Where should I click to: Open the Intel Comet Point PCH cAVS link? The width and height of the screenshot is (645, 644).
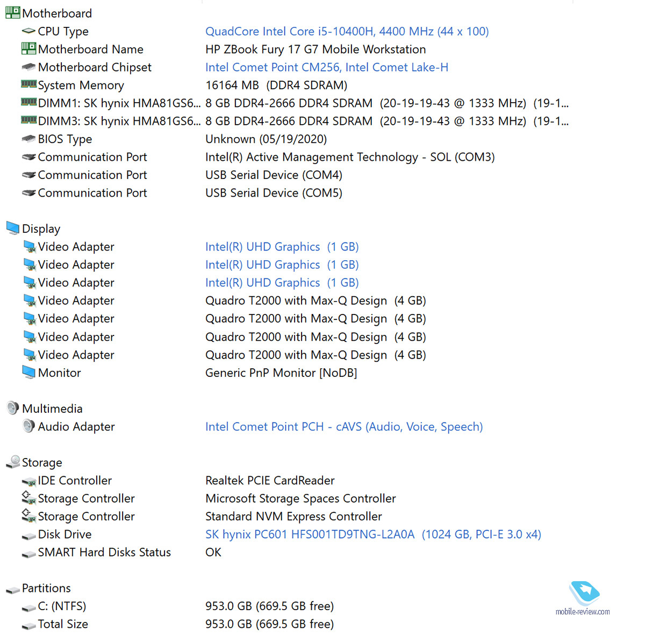(344, 426)
